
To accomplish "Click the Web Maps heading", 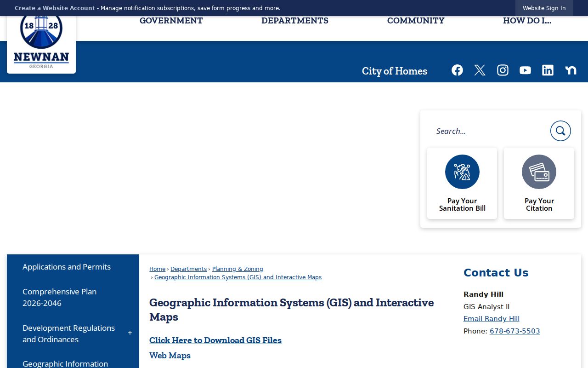I will [x=170, y=356].
